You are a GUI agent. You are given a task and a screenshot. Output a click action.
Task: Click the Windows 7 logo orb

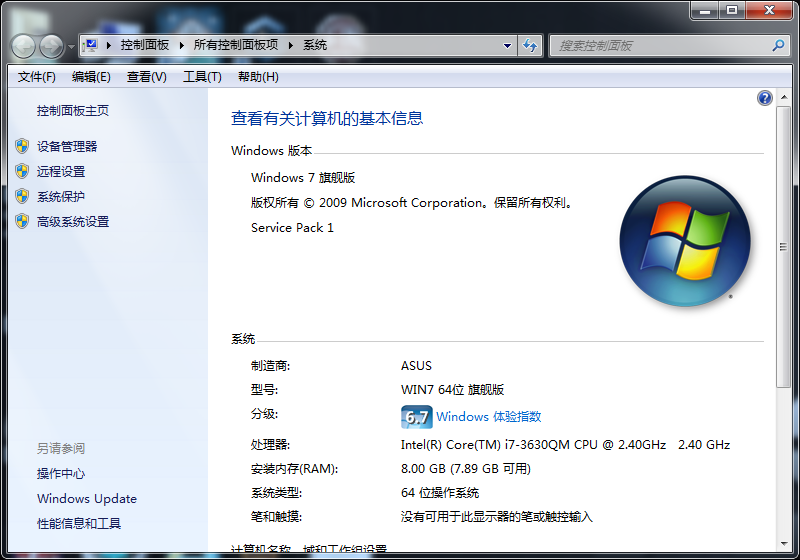pyautogui.click(x=685, y=241)
